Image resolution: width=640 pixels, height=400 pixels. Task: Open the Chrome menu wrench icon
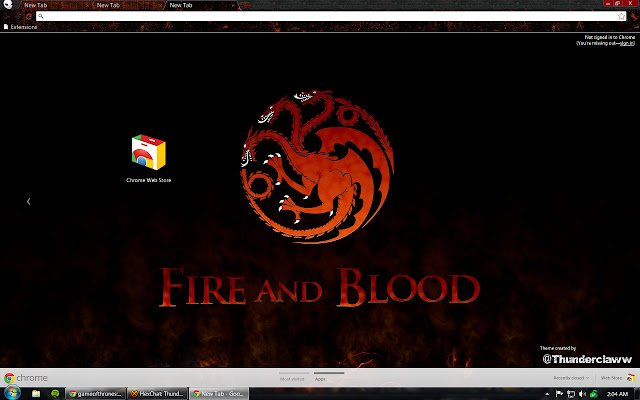coord(634,16)
